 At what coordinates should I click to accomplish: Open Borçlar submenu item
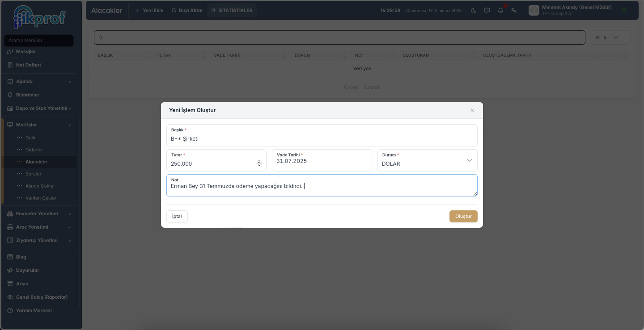click(x=34, y=174)
